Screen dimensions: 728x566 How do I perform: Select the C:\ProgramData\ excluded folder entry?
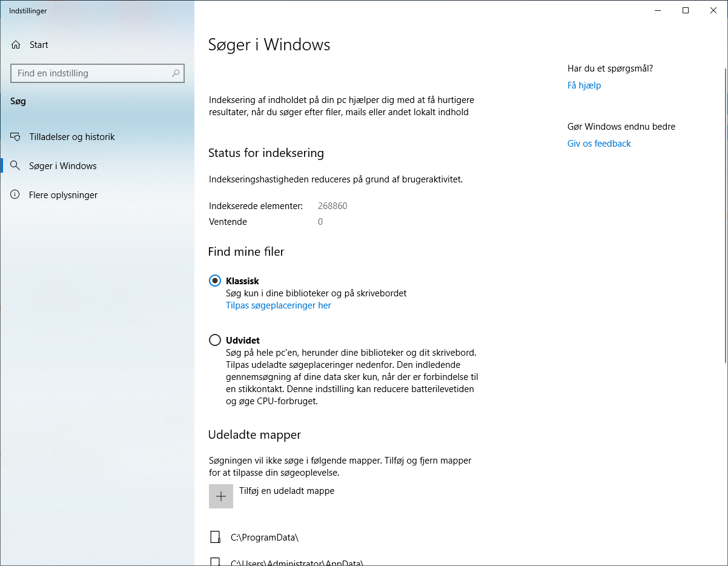265,537
